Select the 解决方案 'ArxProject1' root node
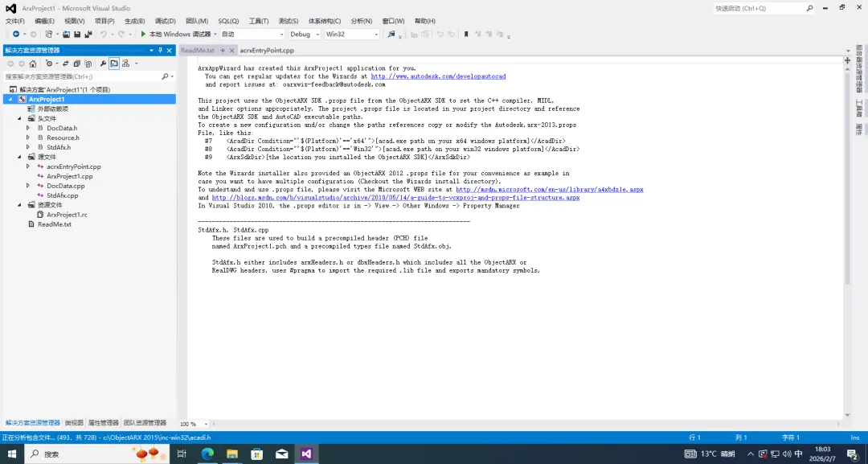The image size is (868, 464). [x=64, y=90]
